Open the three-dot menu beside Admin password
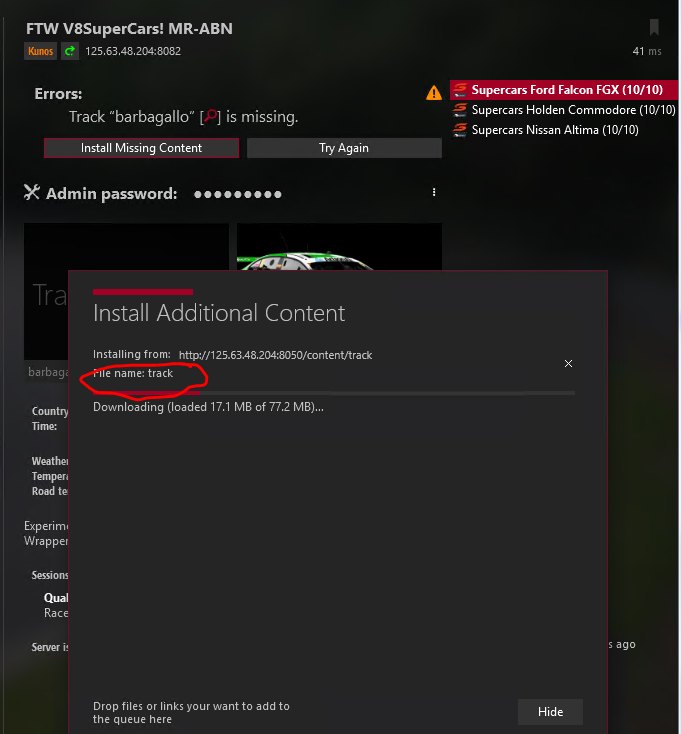The height and width of the screenshot is (734, 681). (434, 192)
